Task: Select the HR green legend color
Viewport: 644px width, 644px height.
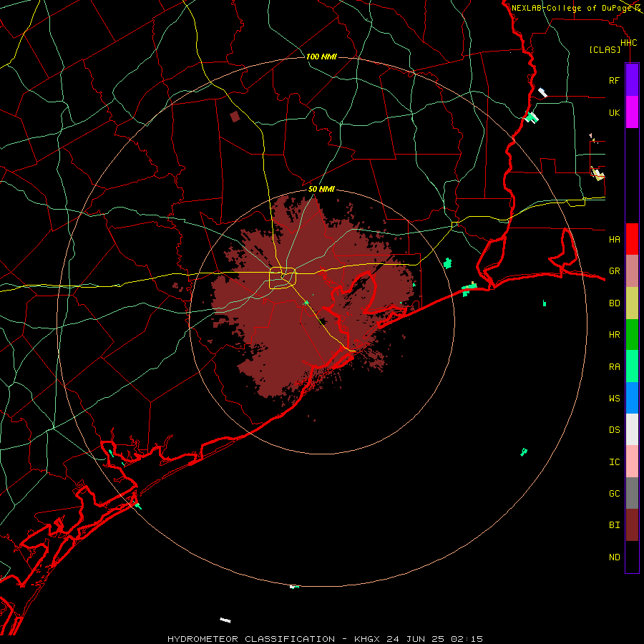Action: coord(632,335)
